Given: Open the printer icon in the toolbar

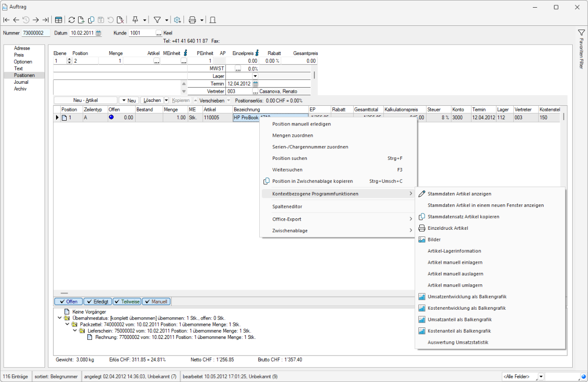Looking at the screenshot, I should click(x=192, y=20).
